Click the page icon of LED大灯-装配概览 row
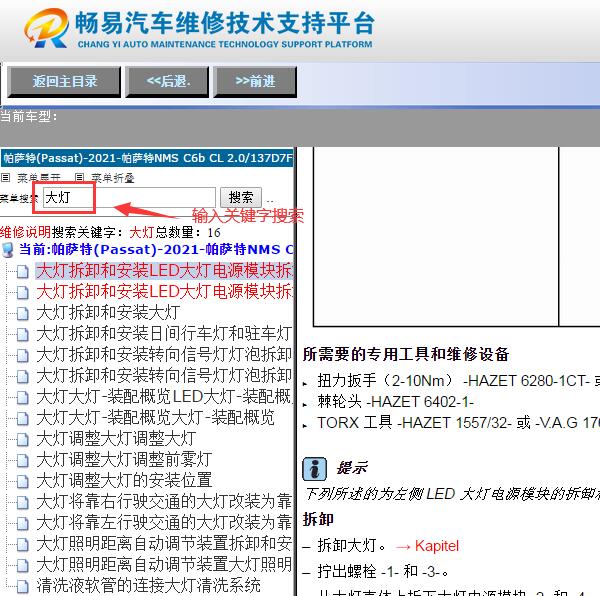The height and width of the screenshot is (596, 600). tap(23, 398)
